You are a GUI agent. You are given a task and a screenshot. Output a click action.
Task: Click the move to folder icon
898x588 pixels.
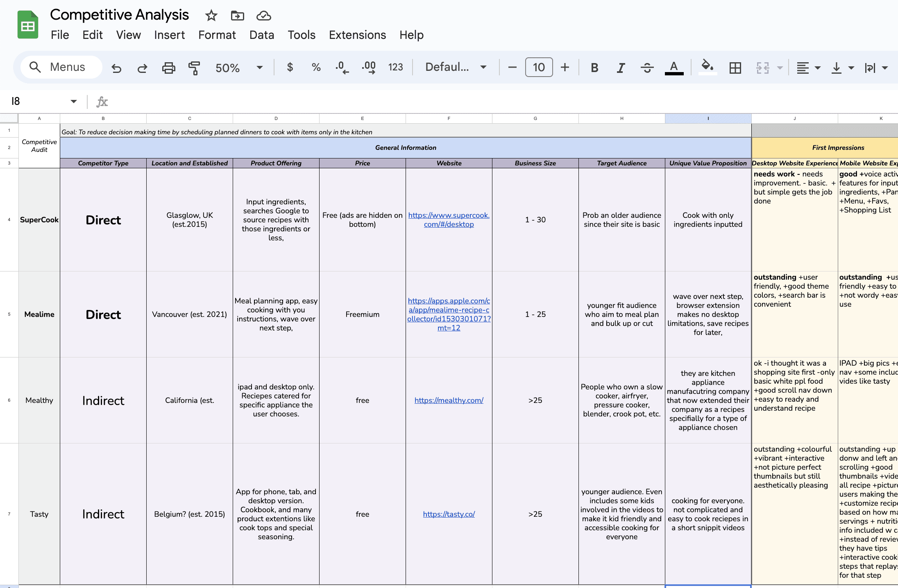tap(237, 16)
